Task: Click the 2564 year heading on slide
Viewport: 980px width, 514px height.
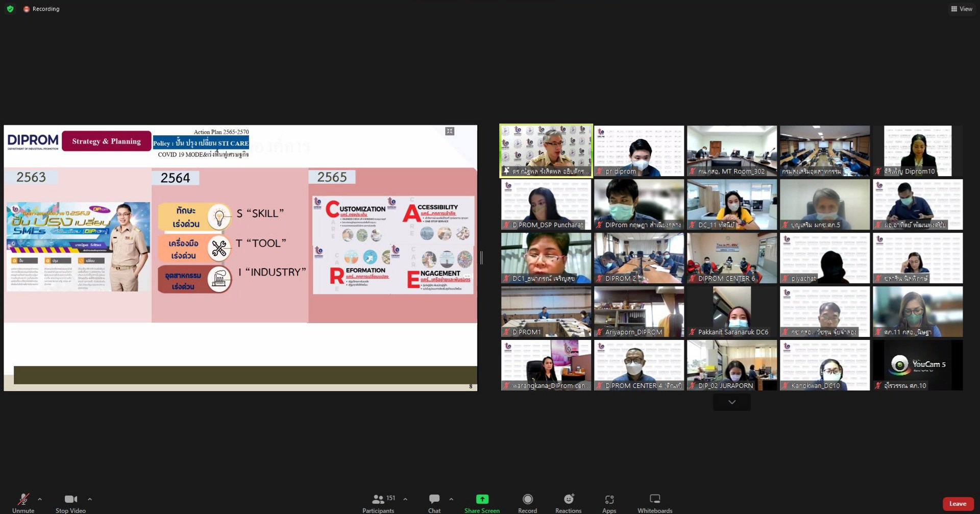Action: (175, 178)
